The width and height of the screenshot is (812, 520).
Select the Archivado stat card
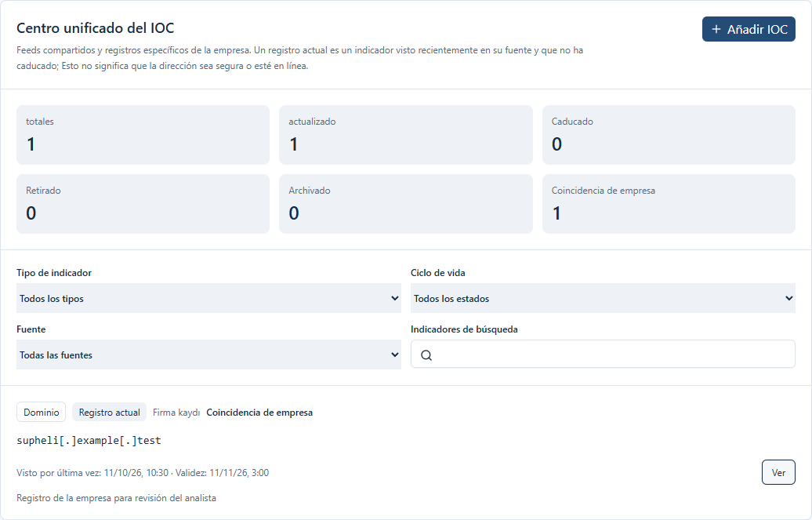tap(405, 204)
